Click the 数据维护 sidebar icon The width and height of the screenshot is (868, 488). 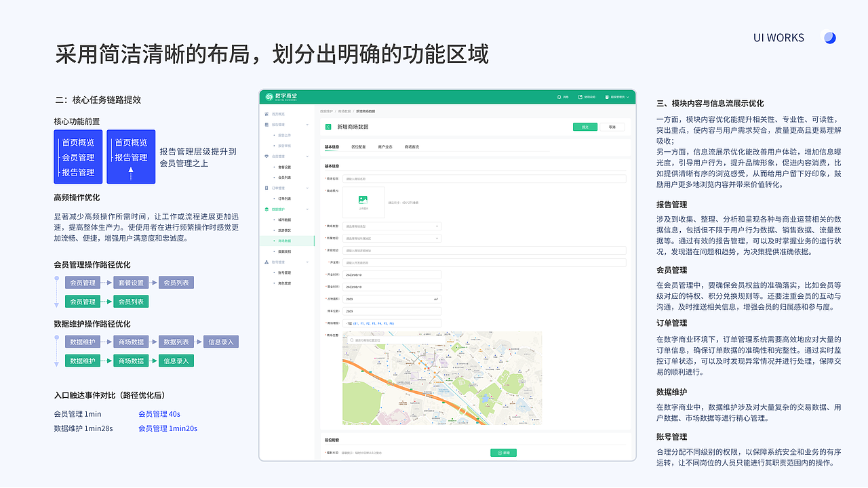coord(267,209)
